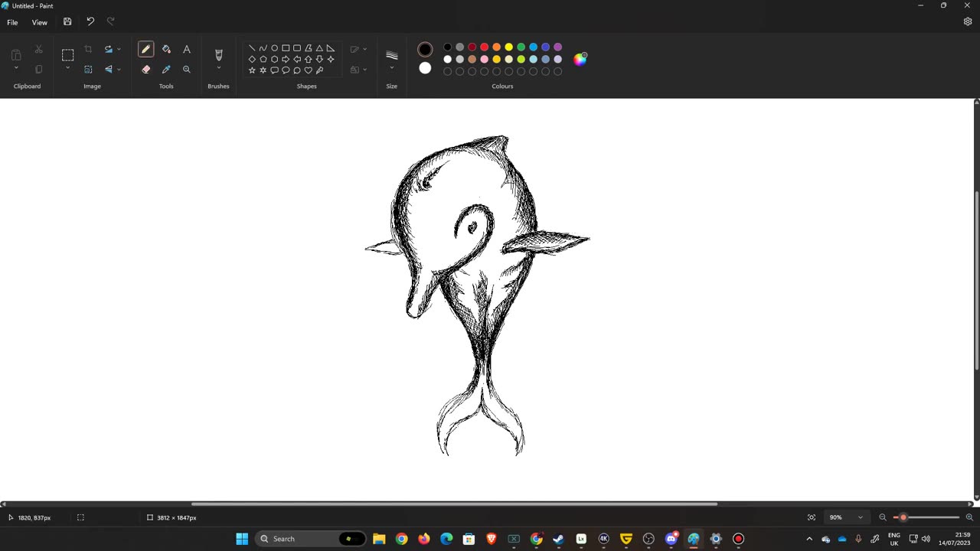Click the zoom out minus button
This screenshot has width=980, height=551.
coord(883,517)
